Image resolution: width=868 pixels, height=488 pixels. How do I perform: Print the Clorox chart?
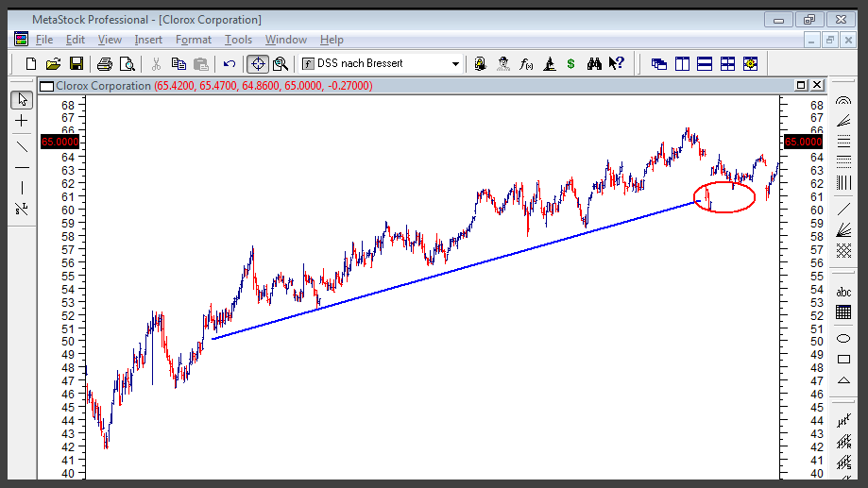105,63
